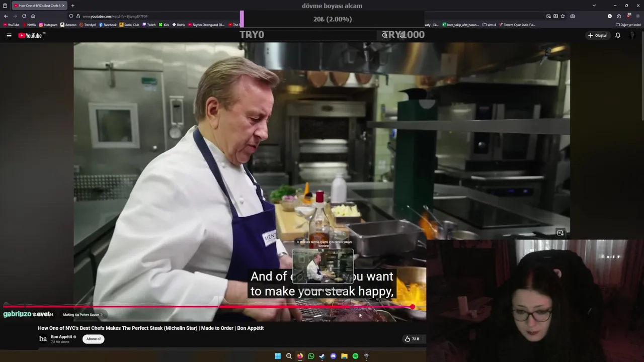Screen dimensions: 644x362
Task: Open the borc_takip spreadsheet bookmark
Action: (461, 25)
